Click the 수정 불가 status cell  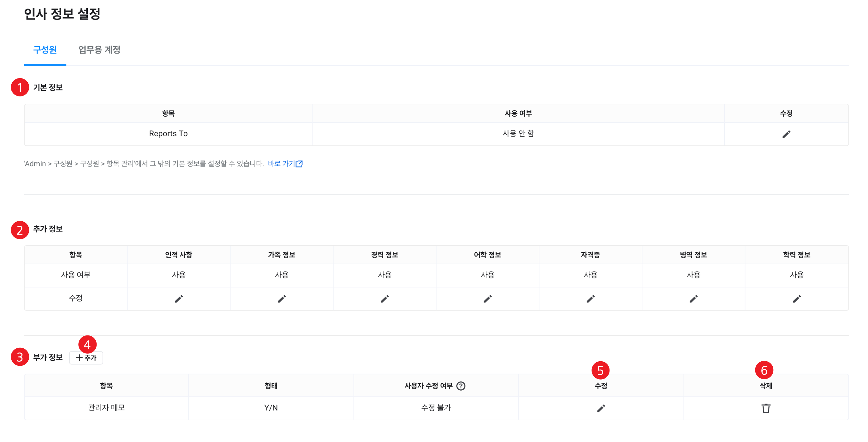[x=436, y=408]
